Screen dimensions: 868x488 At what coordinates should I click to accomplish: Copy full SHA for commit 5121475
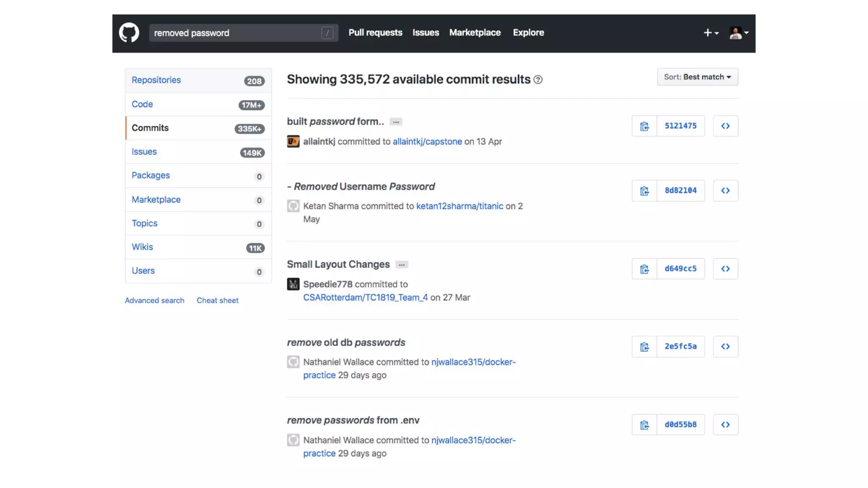tap(644, 126)
